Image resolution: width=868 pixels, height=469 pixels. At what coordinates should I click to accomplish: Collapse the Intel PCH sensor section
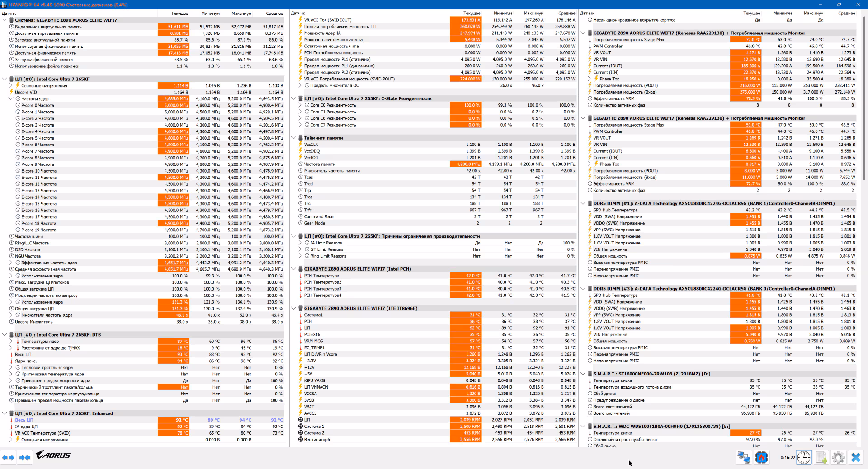pos(294,269)
